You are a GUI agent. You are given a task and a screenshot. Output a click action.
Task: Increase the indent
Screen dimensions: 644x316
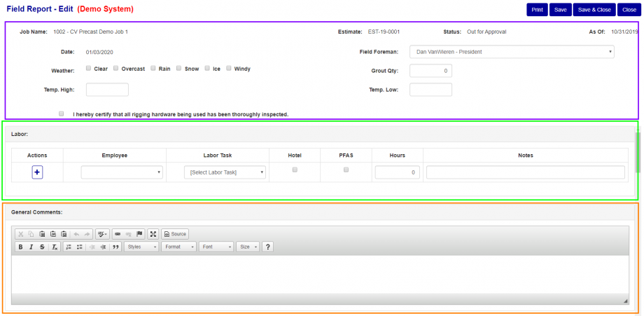(103, 247)
